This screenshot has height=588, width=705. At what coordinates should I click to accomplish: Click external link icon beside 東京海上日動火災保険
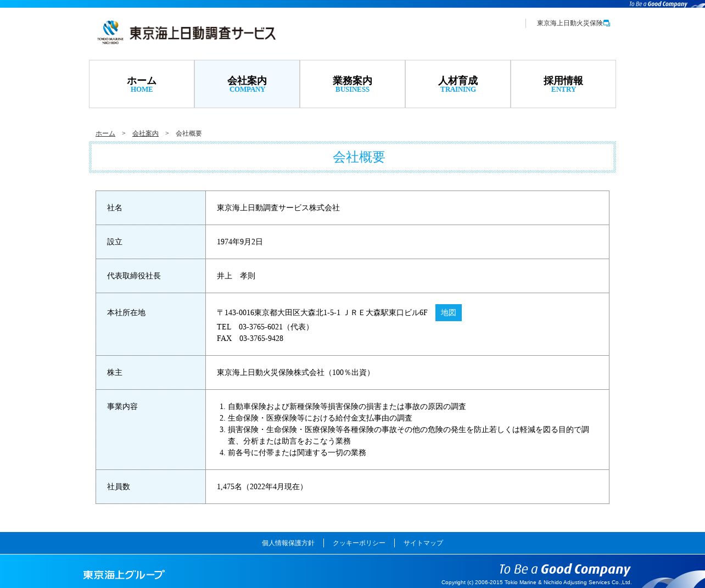tap(607, 23)
